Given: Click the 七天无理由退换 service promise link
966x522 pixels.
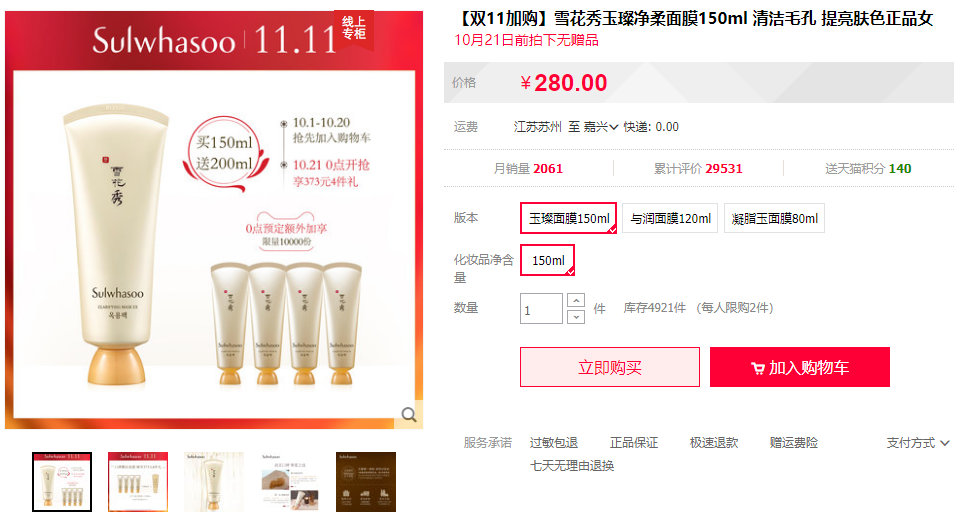Looking at the screenshot, I should click(x=572, y=466).
